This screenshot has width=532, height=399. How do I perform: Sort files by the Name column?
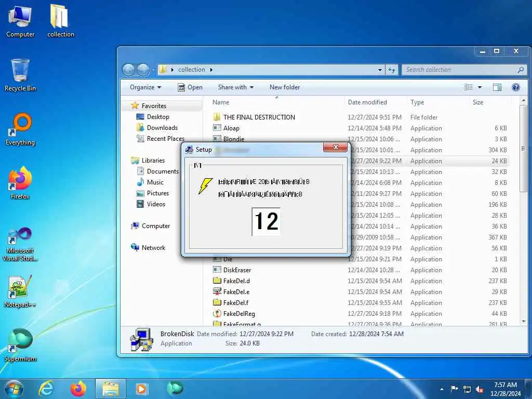(x=275, y=102)
